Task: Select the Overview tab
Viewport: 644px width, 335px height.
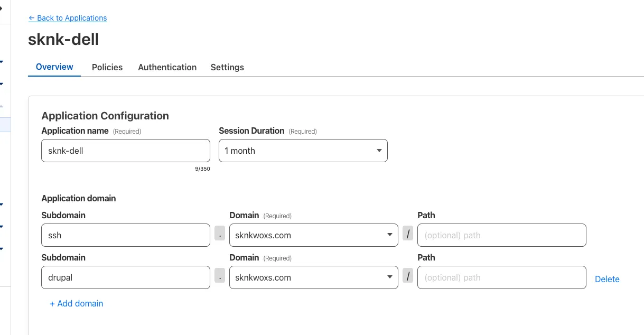Action: coord(54,67)
